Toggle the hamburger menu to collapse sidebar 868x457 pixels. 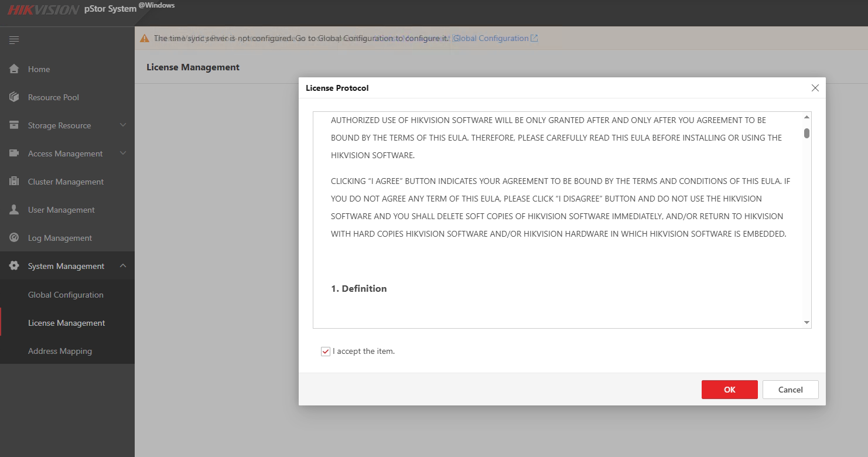(14, 40)
